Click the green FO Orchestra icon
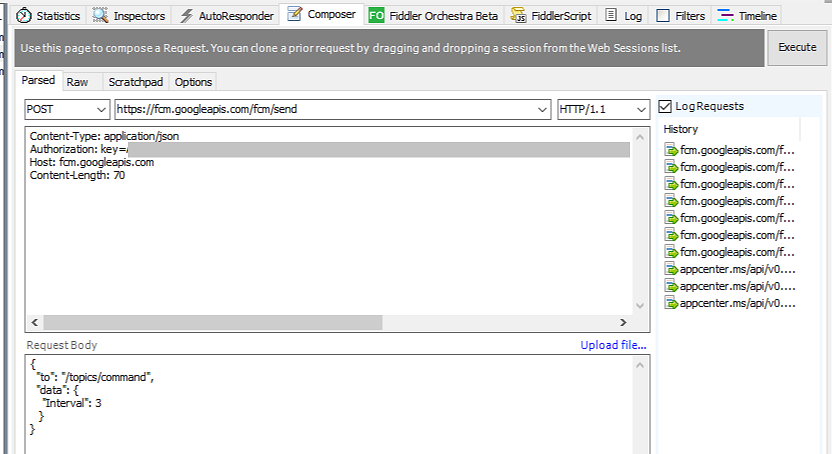Viewport: 832px width, 454px height. coord(376,16)
